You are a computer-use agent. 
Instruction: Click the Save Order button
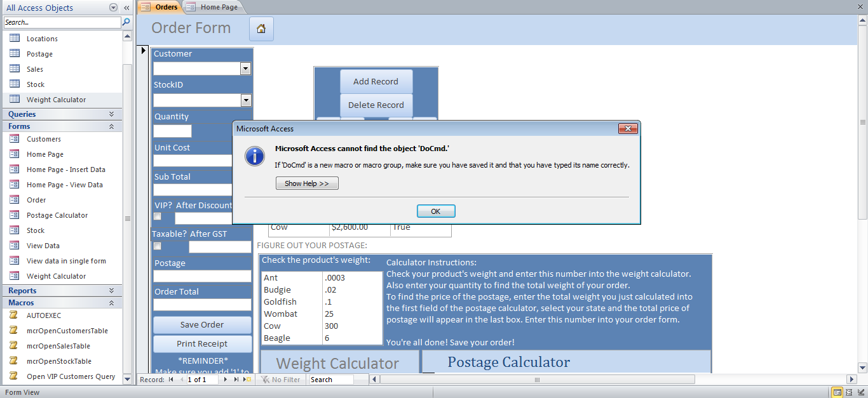202,324
